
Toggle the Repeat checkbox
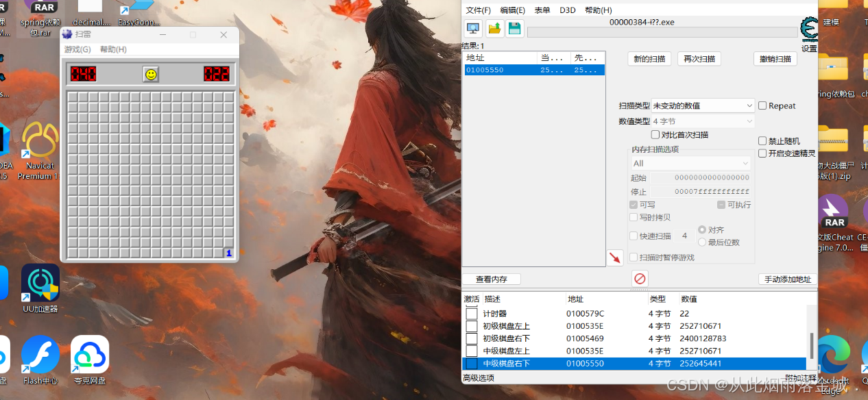tap(762, 105)
